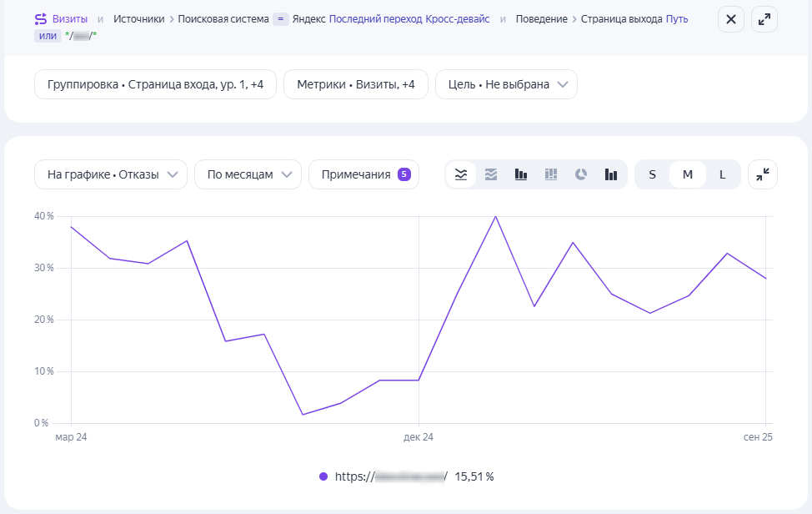Switch to stacked area chart icon

pos(491,174)
